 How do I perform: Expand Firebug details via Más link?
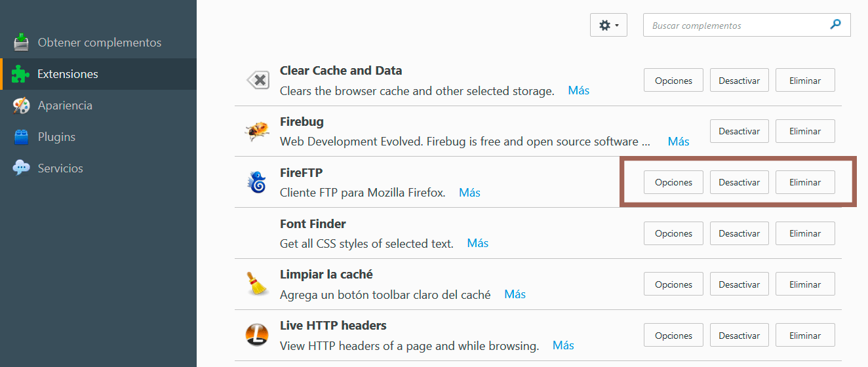tap(679, 141)
